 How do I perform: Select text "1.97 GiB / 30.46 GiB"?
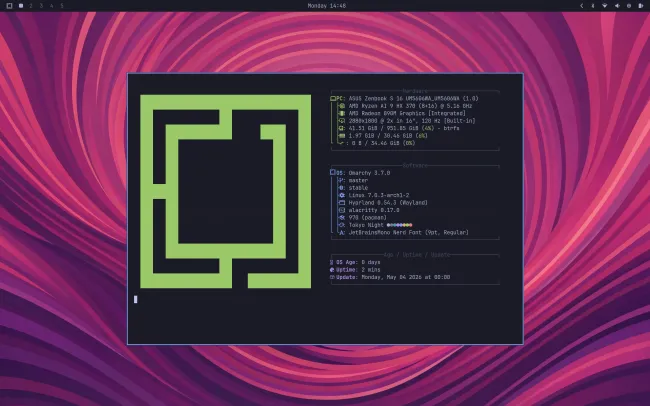pos(380,136)
